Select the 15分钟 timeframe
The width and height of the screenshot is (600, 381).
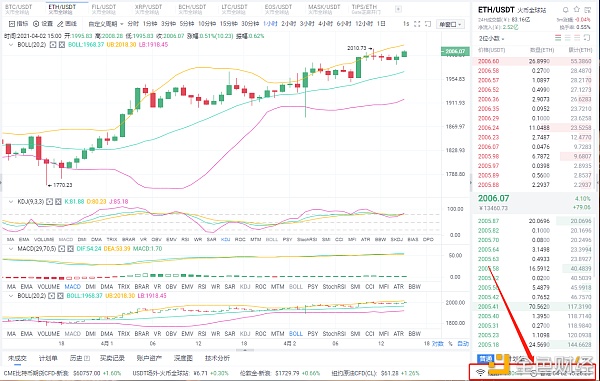pos(229,24)
